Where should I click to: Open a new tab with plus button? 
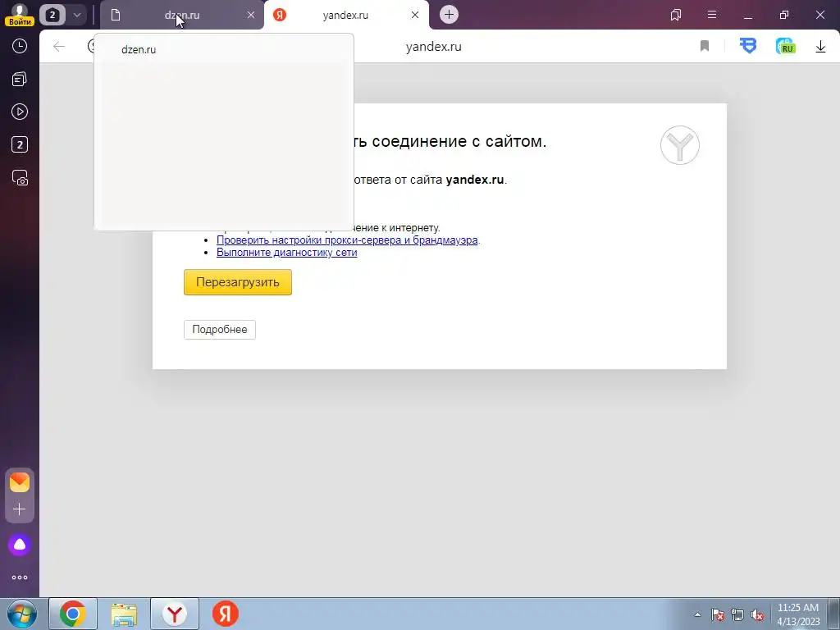click(449, 15)
